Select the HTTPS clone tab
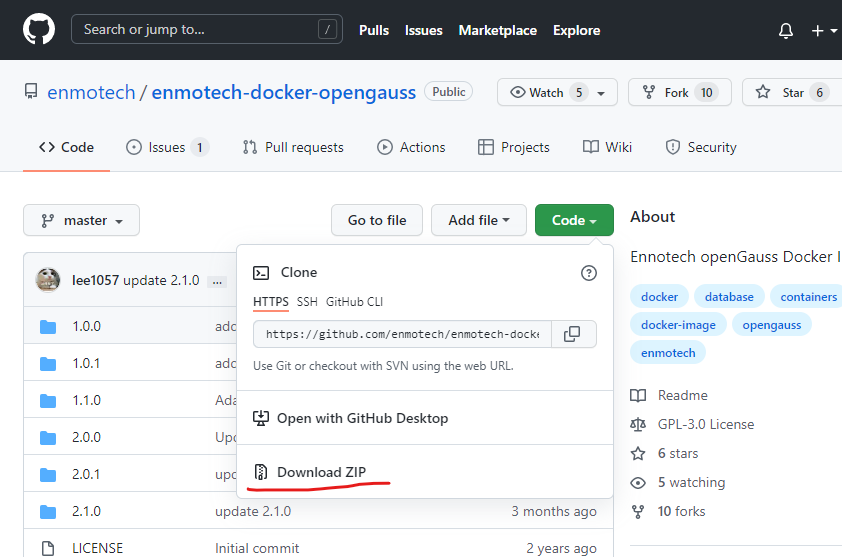This screenshot has height=557, width=842. pos(271,302)
